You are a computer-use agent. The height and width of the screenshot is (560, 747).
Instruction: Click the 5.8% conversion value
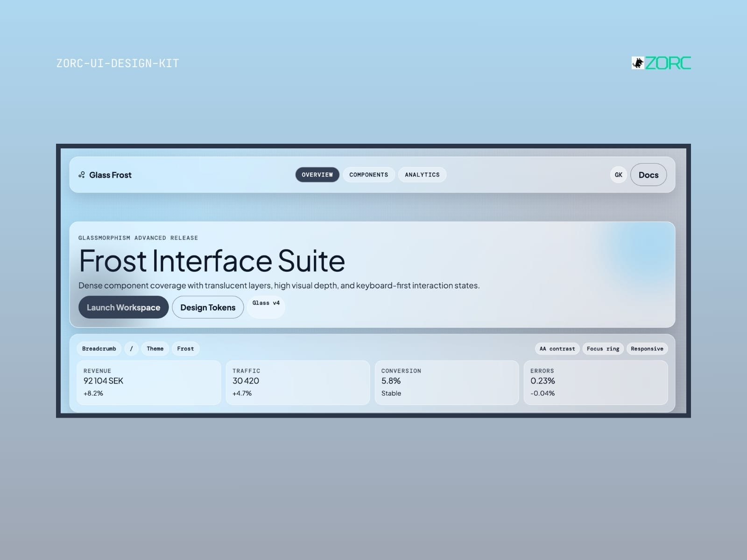pos(391,381)
